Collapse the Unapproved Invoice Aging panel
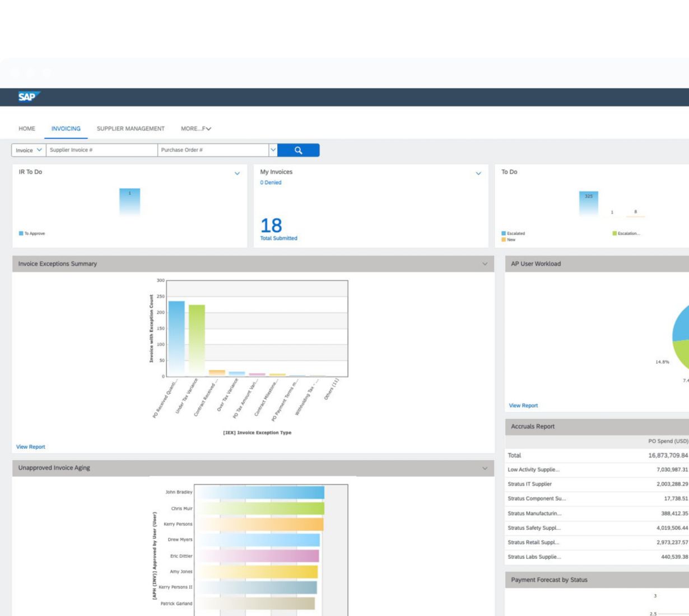This screenshot has width=689, height=616. pyautogui.click(x=485, y=468)
